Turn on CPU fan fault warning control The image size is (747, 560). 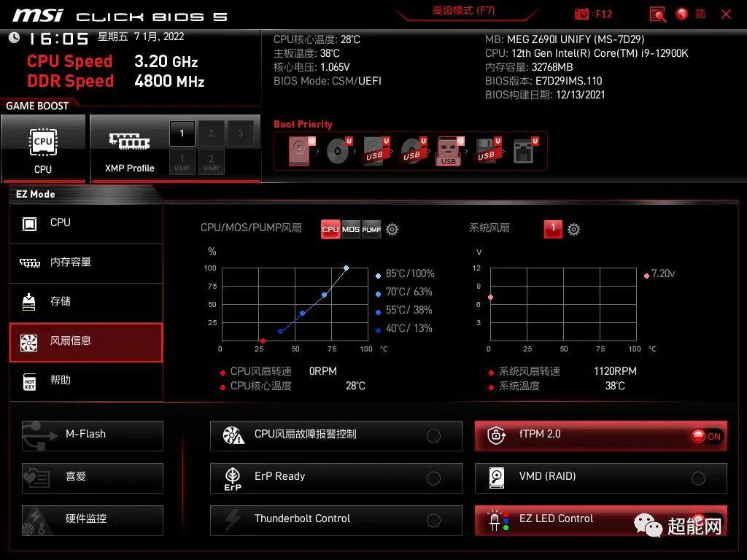tap(433, 436)
